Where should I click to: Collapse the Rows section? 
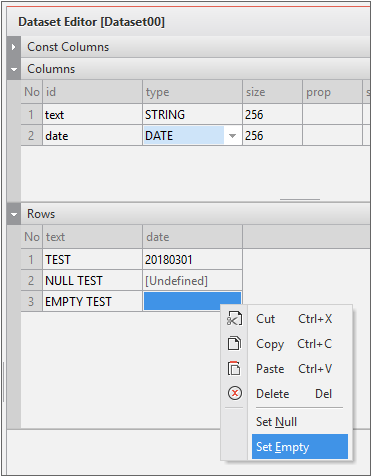[14, 214]
